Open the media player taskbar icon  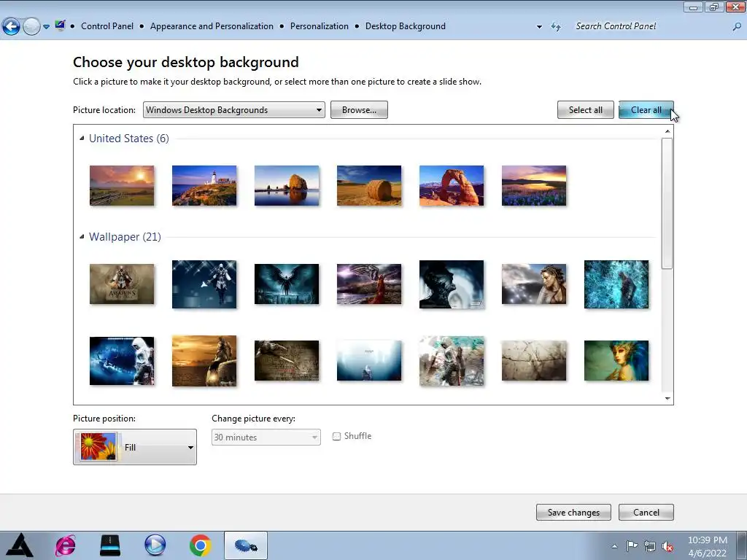pyautogui.click(x=155, y=545)
